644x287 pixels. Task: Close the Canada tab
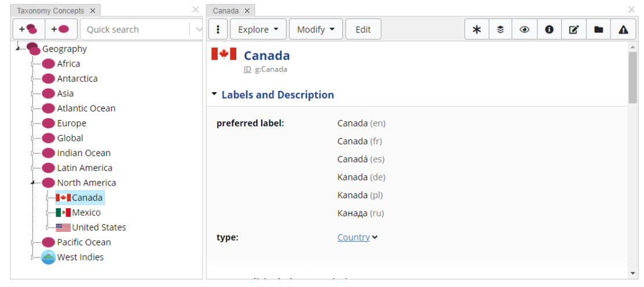(x=247, y=11)
